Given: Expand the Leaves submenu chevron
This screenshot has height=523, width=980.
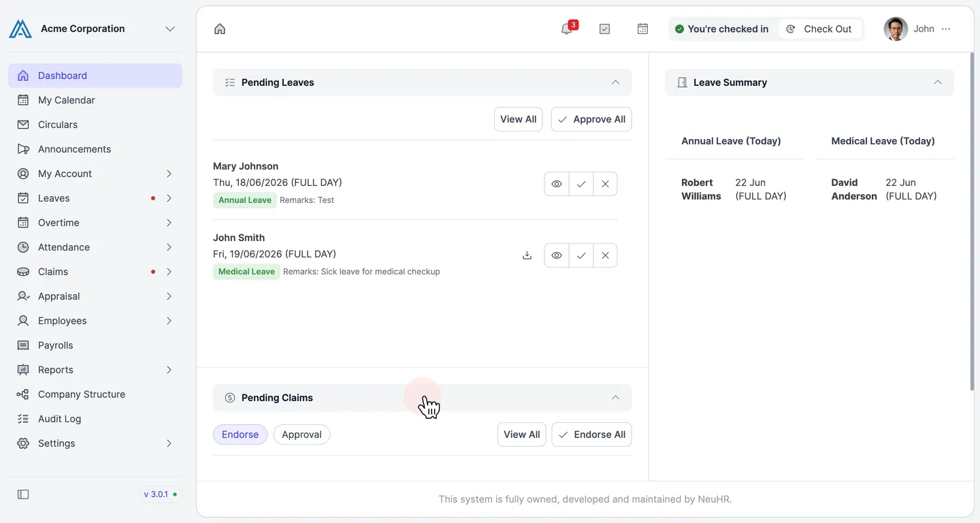Looking at the screenshot, I should pyautogui.click(x=169, y=198).
